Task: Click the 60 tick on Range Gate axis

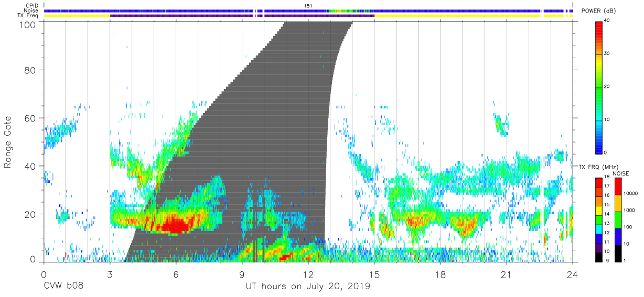Action: tap(31, 118)
